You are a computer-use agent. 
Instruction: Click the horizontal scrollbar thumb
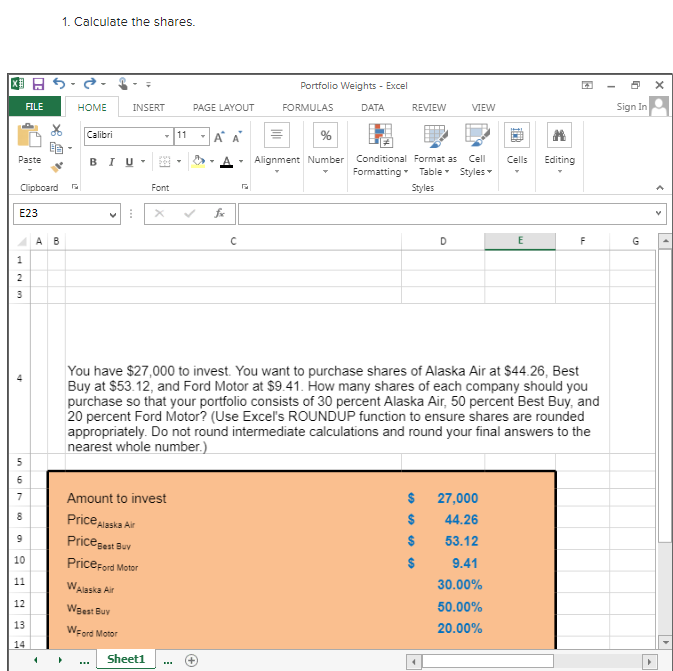(488, 661)
